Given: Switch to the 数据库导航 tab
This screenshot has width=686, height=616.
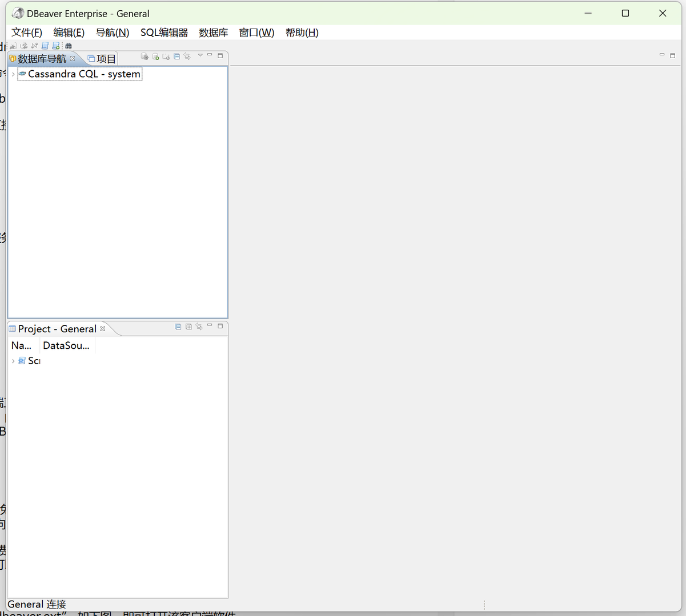Looking at the screenshot, I should [x=42, y=59].
